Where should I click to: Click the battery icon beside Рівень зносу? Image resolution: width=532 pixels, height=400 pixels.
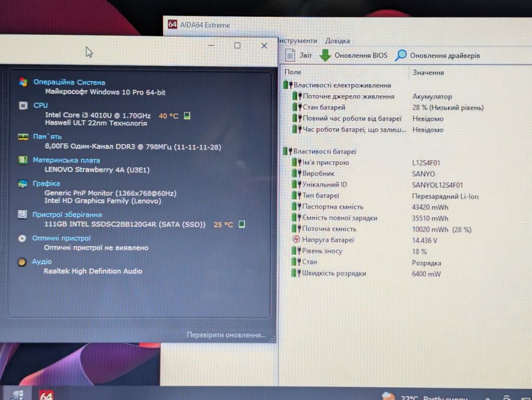[x=296, y=251]
